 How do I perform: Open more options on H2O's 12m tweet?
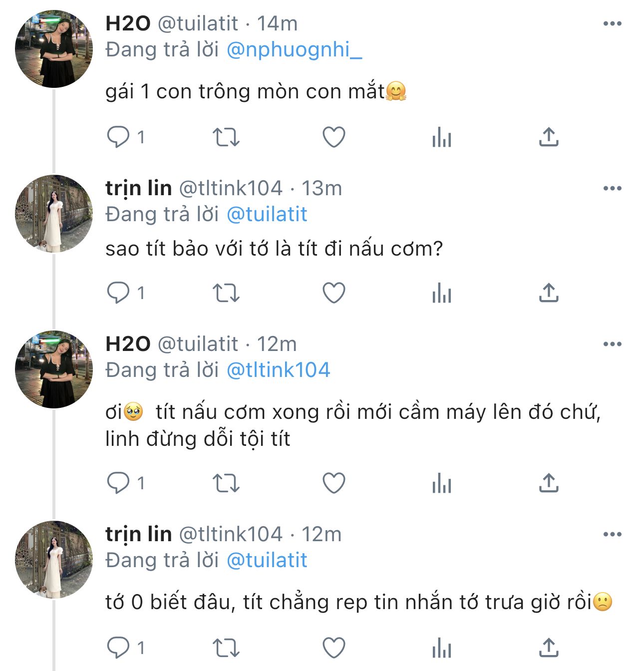coord(613,344)
